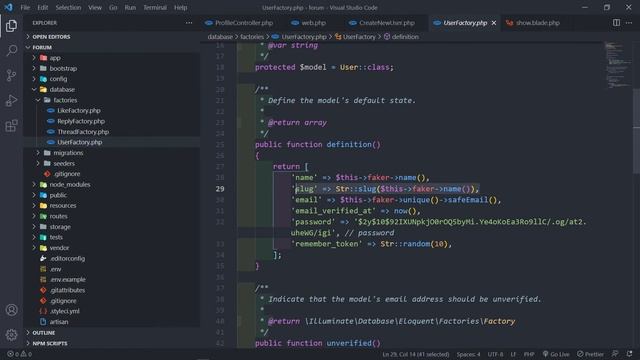Image resolution: width=640 pixels, height=360 pixels.
Task: Open the View menu
Action: (95, 7)
